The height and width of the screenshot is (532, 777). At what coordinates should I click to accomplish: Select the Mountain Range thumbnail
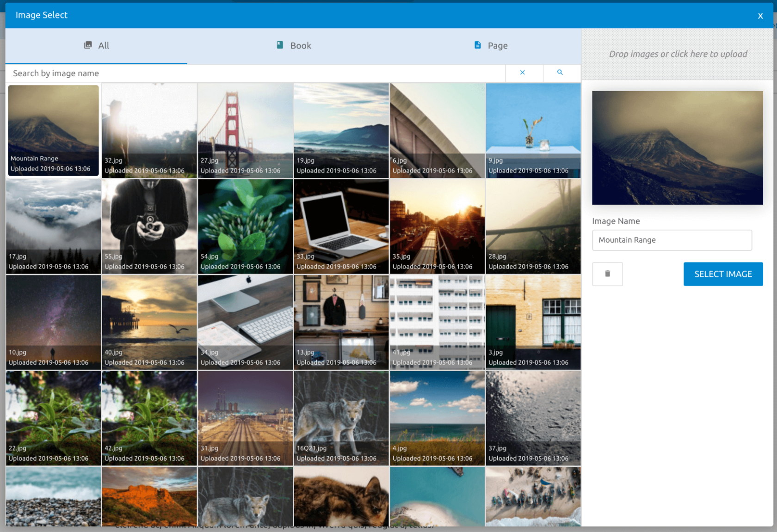pos(53,130)
